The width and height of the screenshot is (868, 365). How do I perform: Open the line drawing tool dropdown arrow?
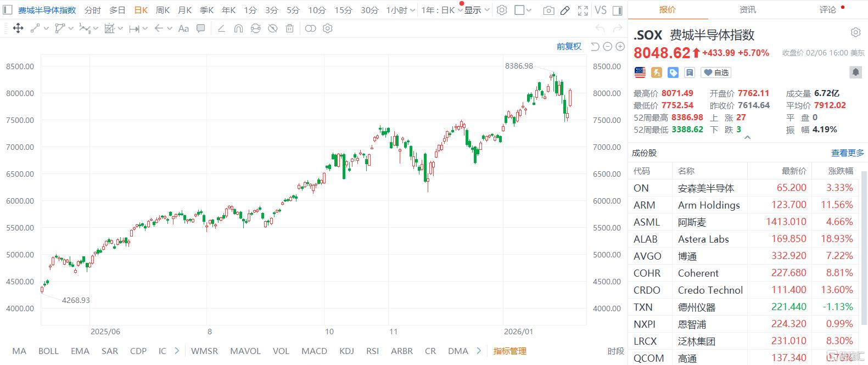(46, 29)
